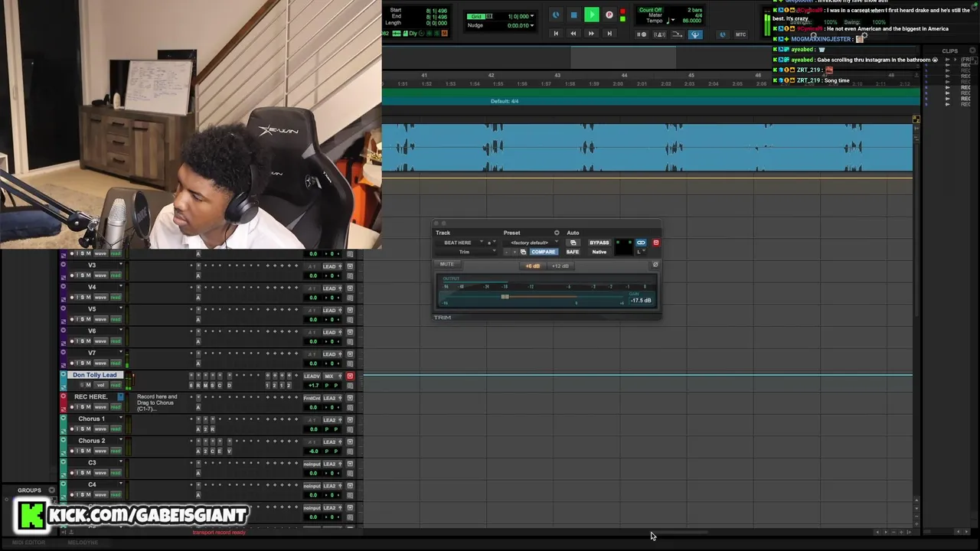This screenshot has height=551, width=980.
Task: Click the read automation mode on Chorus 1
Action: 116,429
